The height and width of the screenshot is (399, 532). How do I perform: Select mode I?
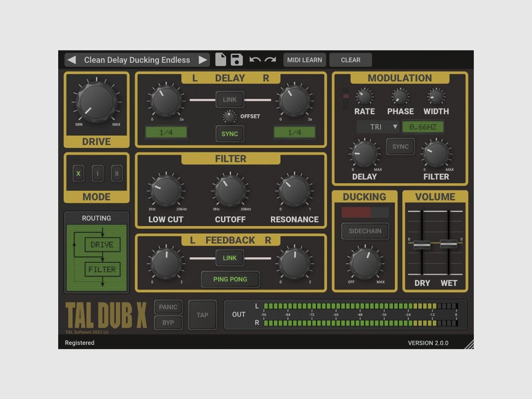click(x=98, y=173)
